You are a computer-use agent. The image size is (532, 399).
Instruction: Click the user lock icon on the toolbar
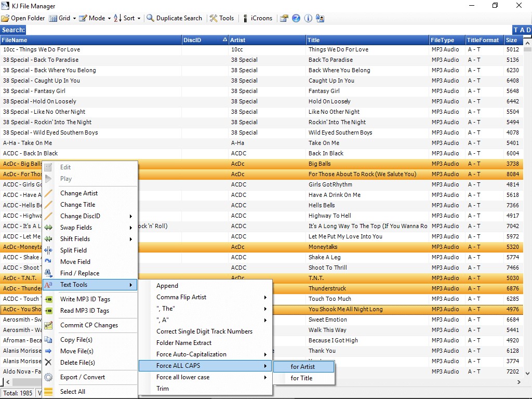click(321, 18)
